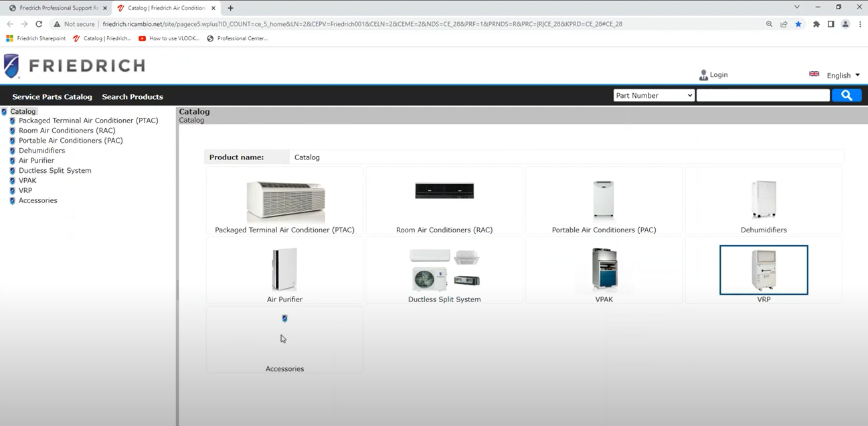
Task: Click the Ductless Split System card caption
Action: [444, 299]
